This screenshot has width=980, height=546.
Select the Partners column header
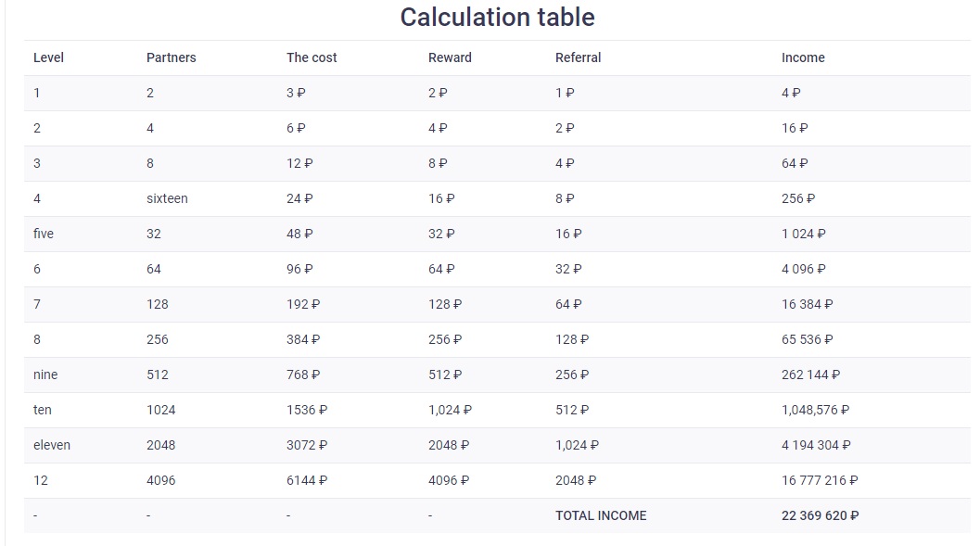pyautogui.click(x=171, y=57)
